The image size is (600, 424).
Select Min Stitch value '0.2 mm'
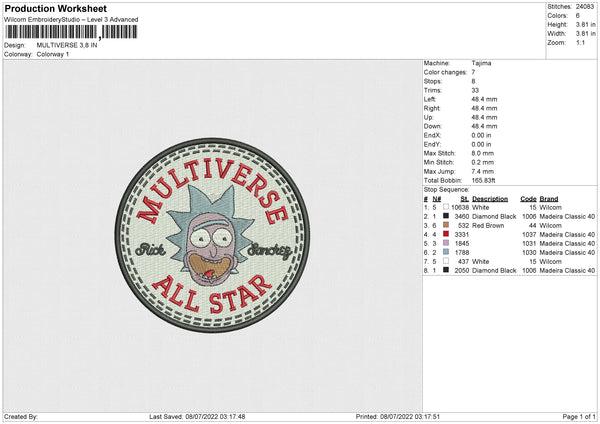[x=483, y=162]
